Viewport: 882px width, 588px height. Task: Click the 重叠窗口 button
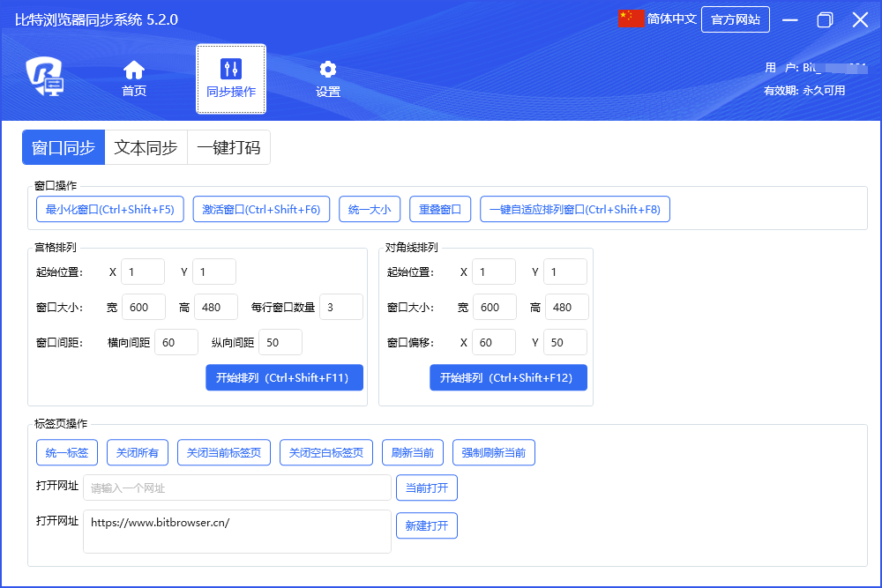coord(440,209)
